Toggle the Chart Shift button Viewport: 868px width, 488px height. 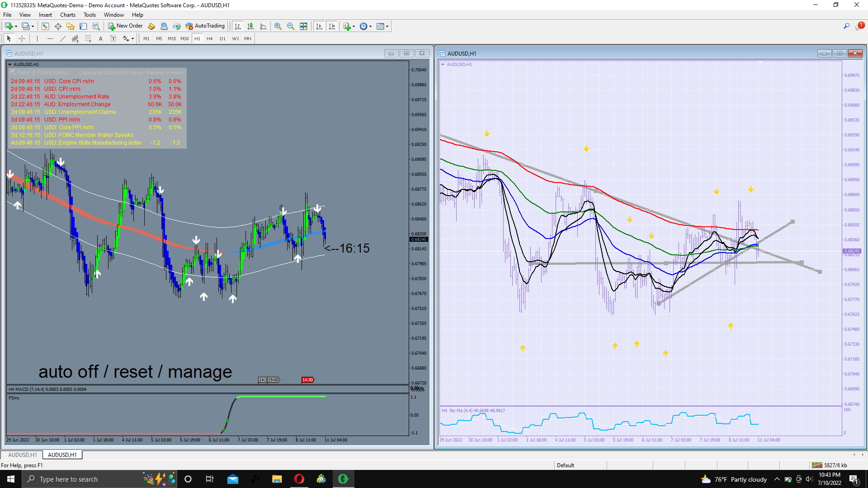(x=332, y=26)
